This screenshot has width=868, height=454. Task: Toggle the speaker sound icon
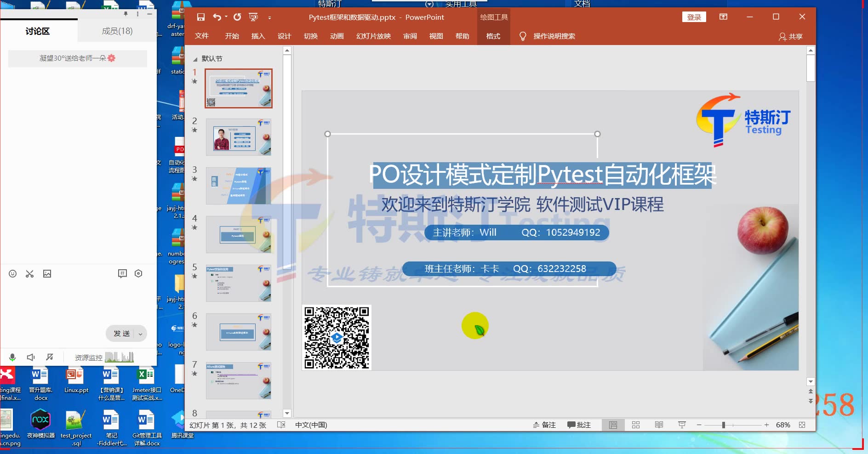[31, 357]
